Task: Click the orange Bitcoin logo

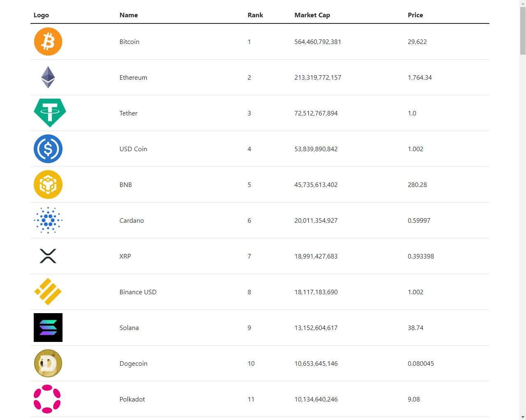Action: coord(48,42)
